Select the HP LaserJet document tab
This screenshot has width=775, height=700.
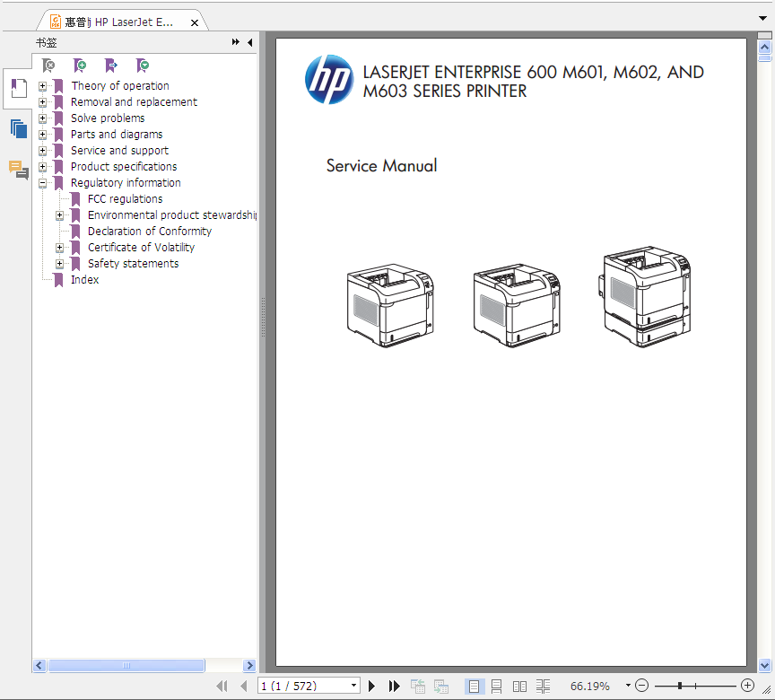pyautogui.click(x=118, y=22)
